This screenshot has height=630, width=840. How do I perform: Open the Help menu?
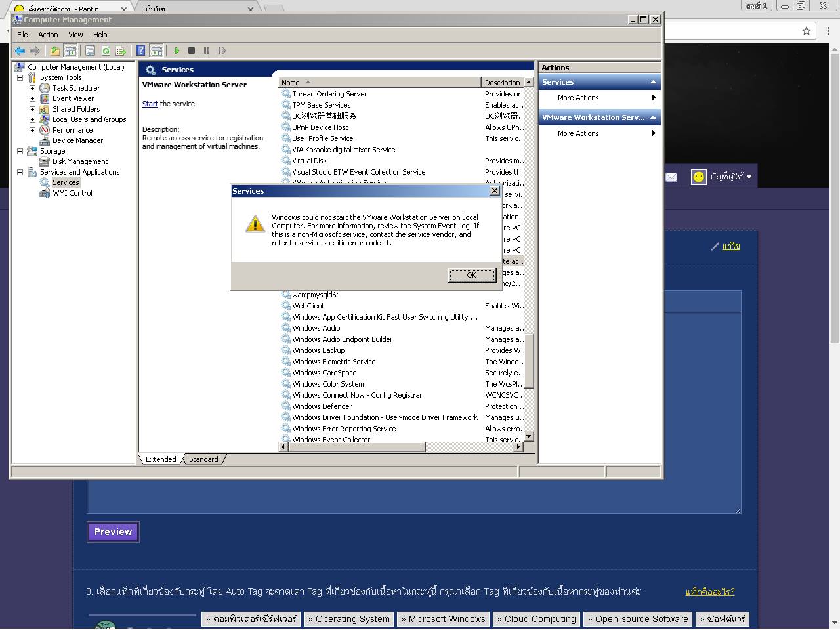tap(100, 35)
